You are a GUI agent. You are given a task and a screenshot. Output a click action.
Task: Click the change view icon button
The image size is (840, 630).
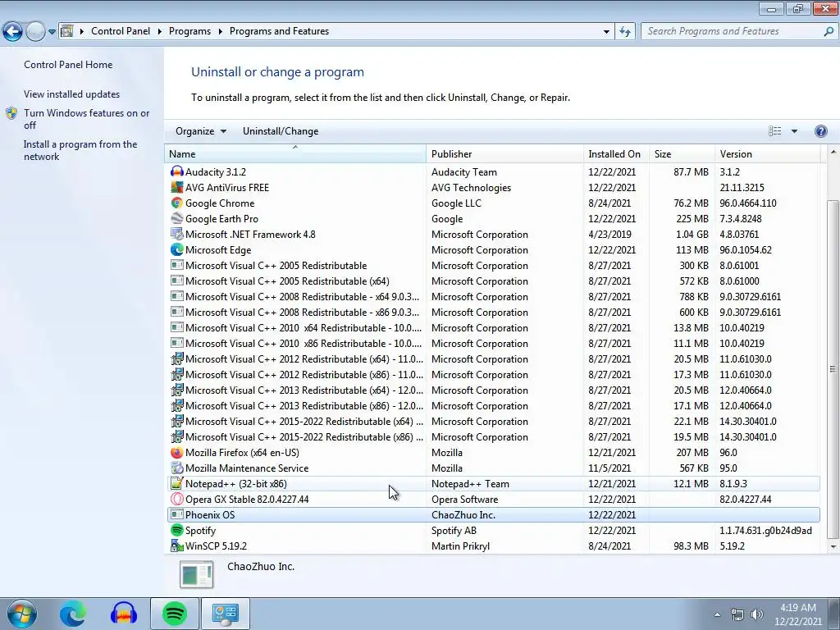774,131
